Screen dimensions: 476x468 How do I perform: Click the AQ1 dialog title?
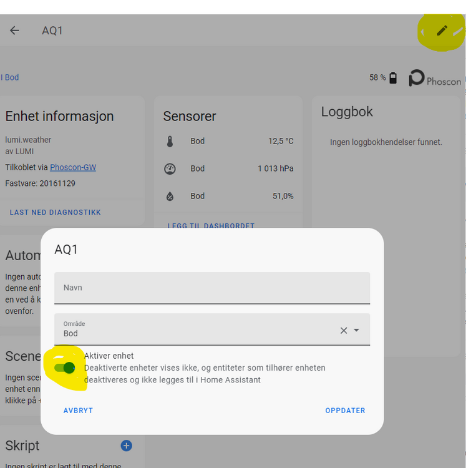click(x=66, y=250)
